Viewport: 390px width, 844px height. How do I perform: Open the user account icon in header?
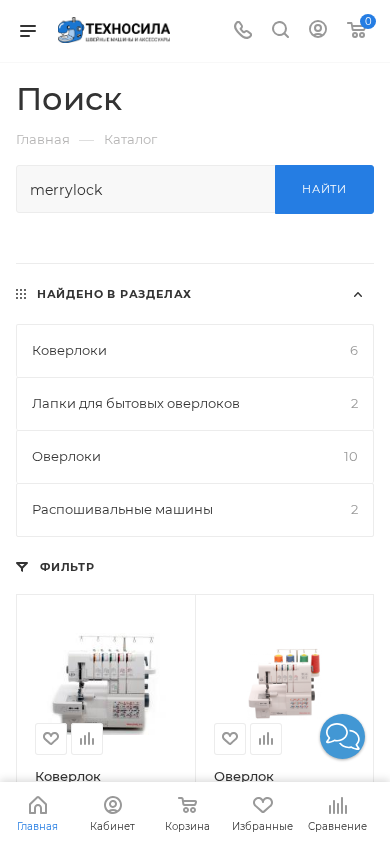click(x=318, y=29)
